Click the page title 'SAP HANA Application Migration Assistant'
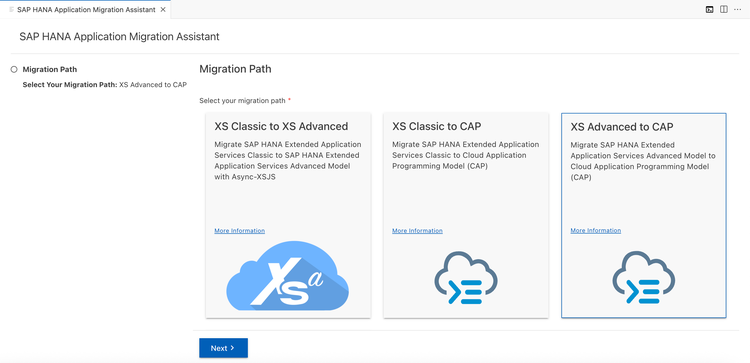This screenshot has width=750, height=363. pos(120,36)
